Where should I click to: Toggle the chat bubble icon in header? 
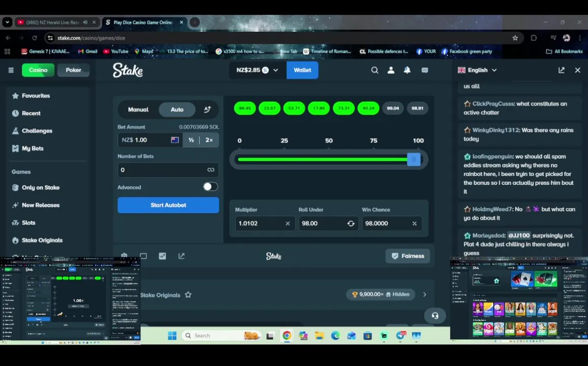pos(424,70)
